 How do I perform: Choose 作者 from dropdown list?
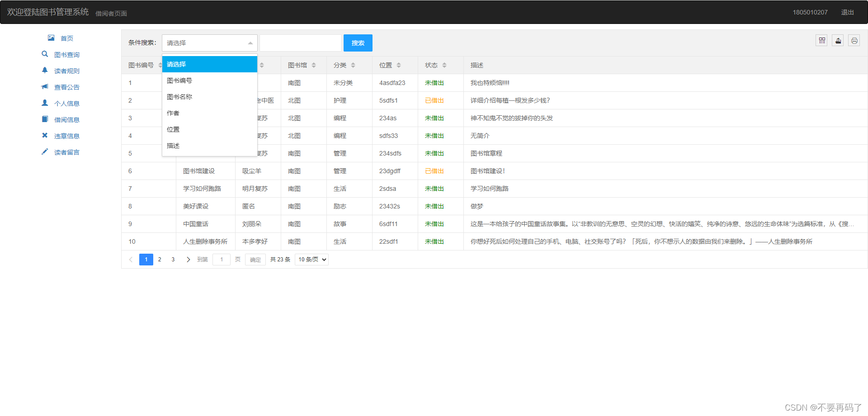[x=210, y=113]
